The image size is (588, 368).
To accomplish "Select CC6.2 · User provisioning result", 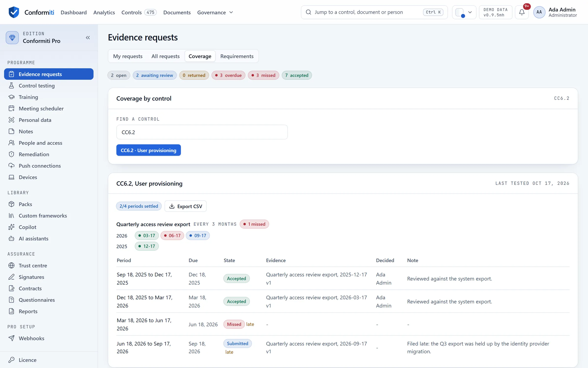I will pyautogui.click(x=148, y=150).
